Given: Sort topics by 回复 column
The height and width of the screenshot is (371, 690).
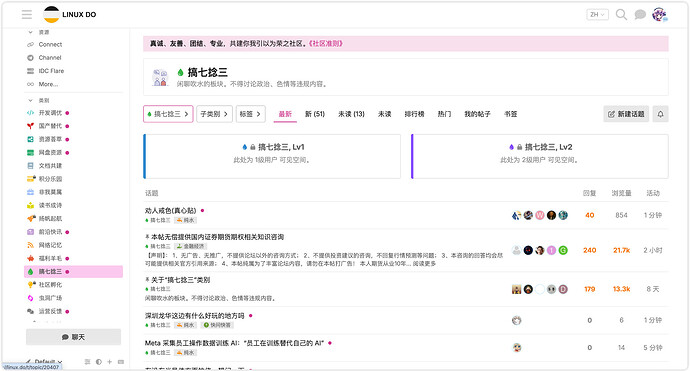Looking at the screenshot, I should (x=589, y=193).
